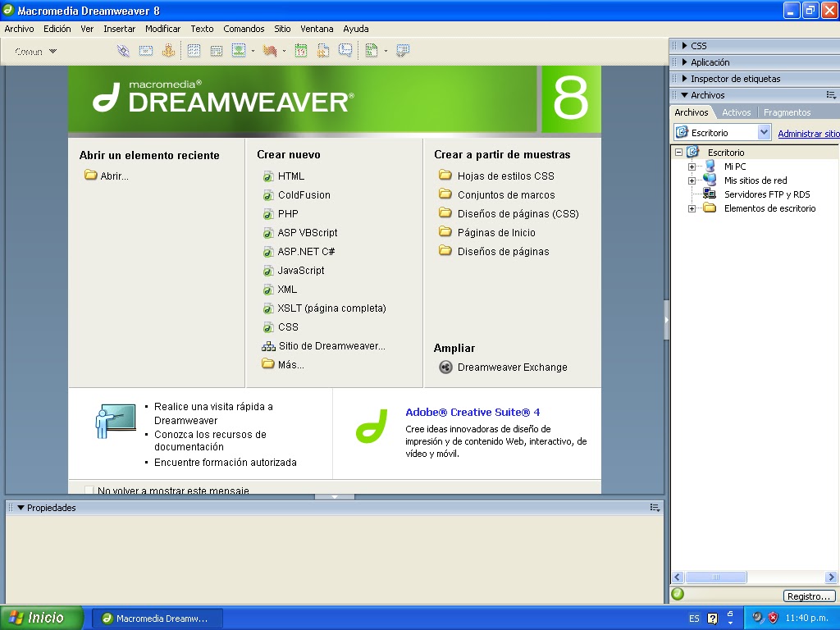Create a new CSS document
Screen dimensions: 840x630
click(x=281, y=326)
